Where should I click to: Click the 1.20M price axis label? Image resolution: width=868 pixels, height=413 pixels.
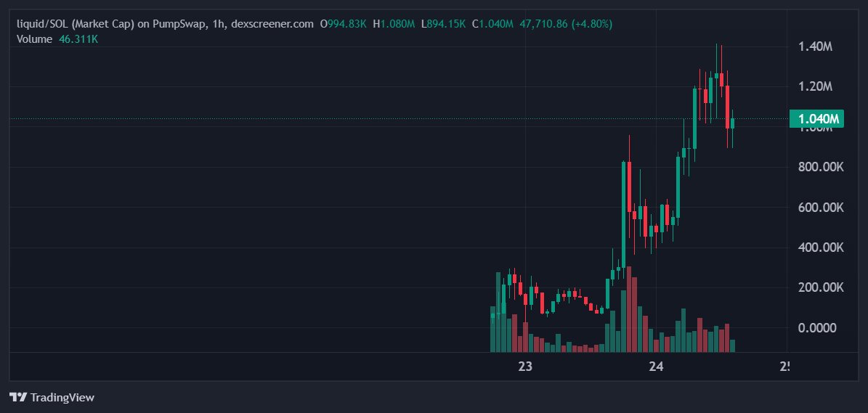pos(815,87)
